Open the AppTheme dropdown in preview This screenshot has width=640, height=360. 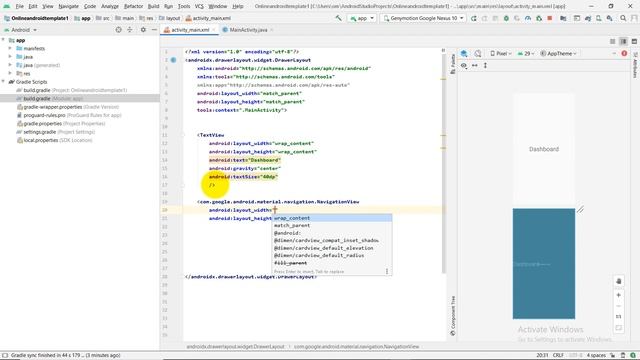558,53
